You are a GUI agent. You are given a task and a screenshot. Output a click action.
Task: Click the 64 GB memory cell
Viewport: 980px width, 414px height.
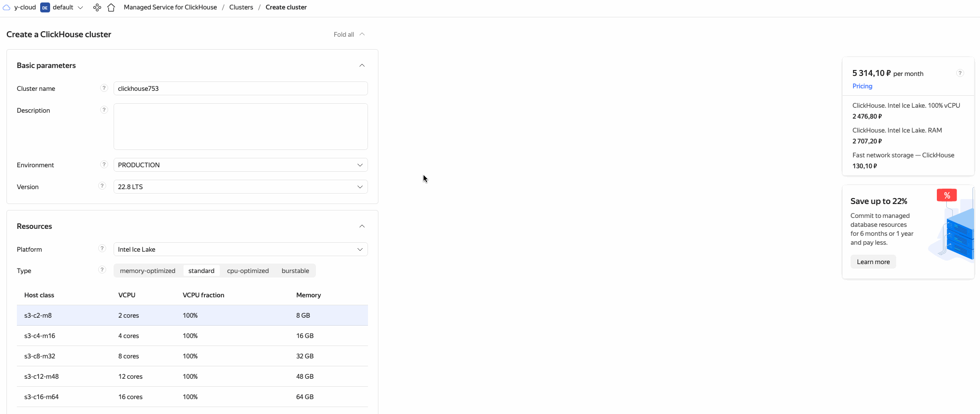[305, 397]
